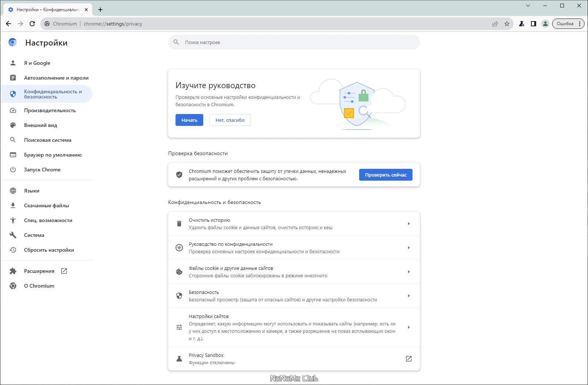Click the Проверить сейчас button
Screen dimensions: 588x385
point(386,175)
